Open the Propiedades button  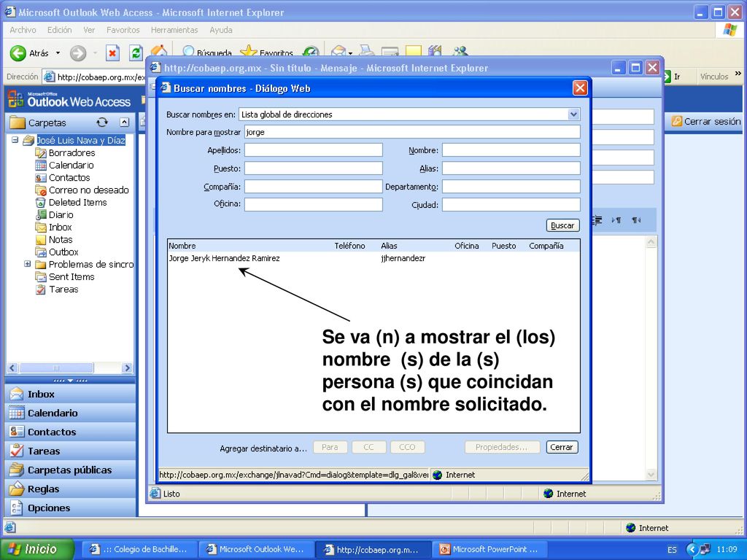(502, 447)
